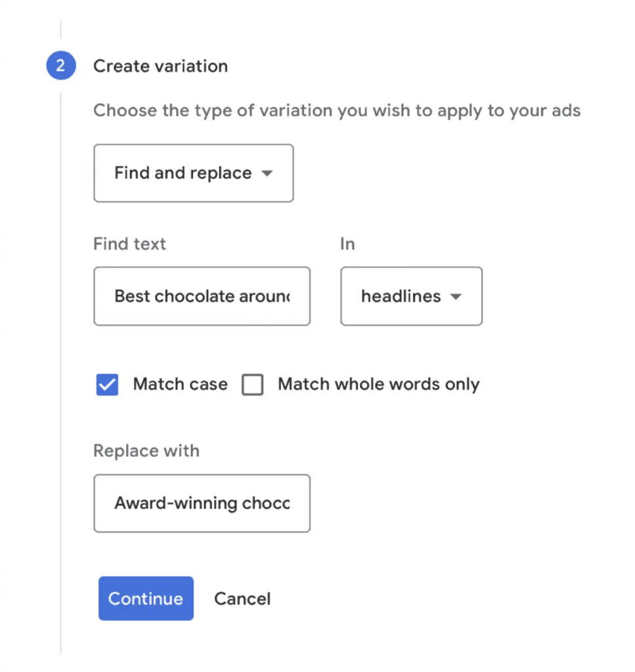
Task: Click the Replace with label
Action: click(146, 451)
